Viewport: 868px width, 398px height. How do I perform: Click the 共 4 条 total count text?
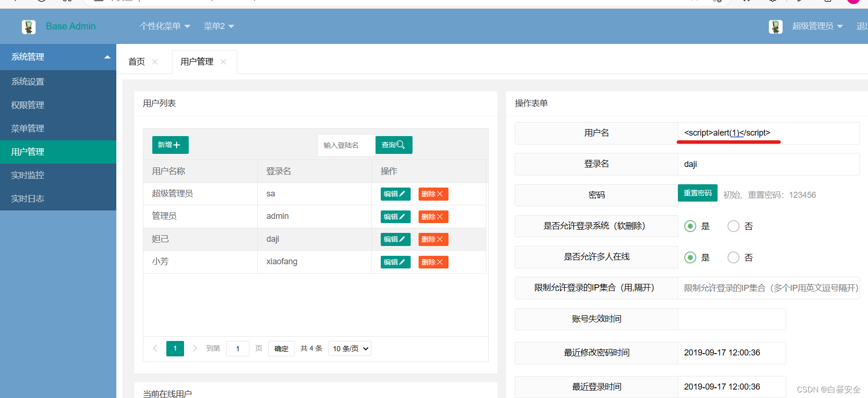311,348
